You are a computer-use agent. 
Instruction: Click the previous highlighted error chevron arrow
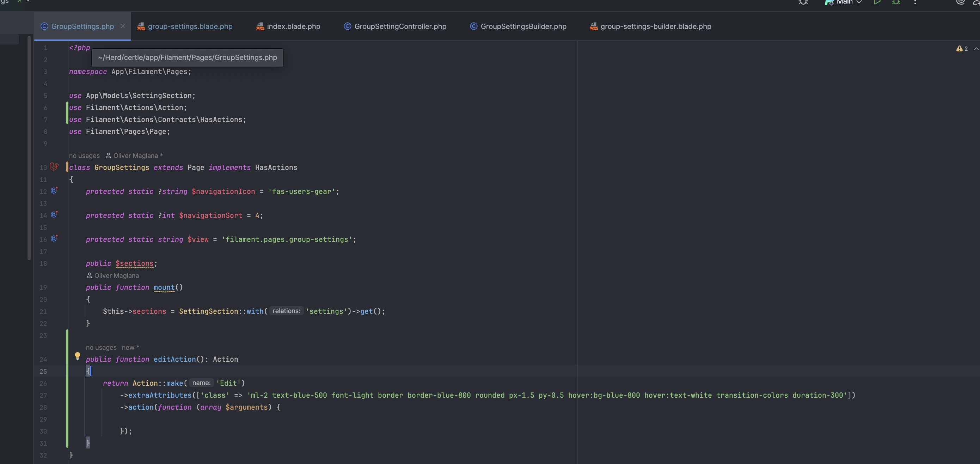click(x=976, y=49)
